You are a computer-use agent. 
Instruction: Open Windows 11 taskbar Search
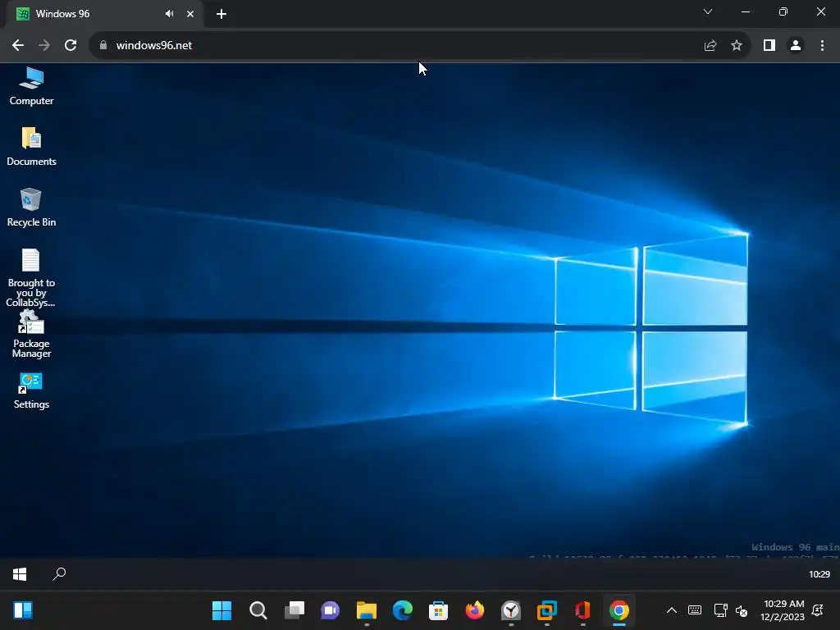258,610
